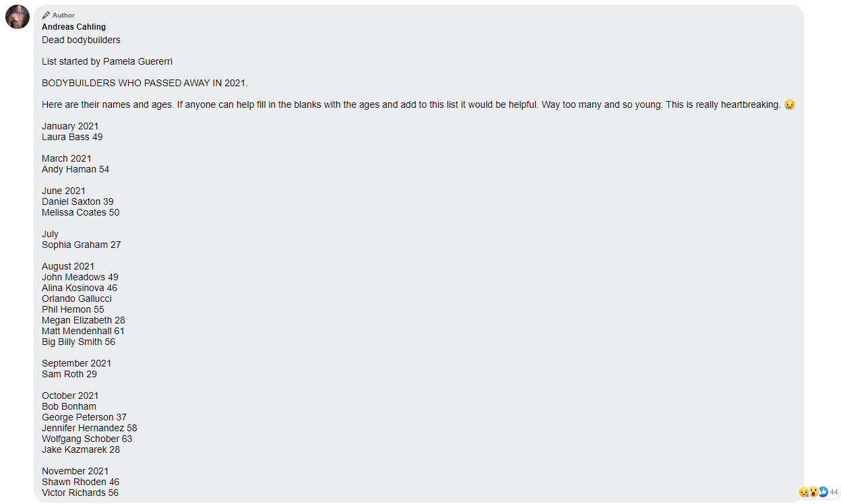Click the 'Laura Bass 49' entry

coord(72,137)
